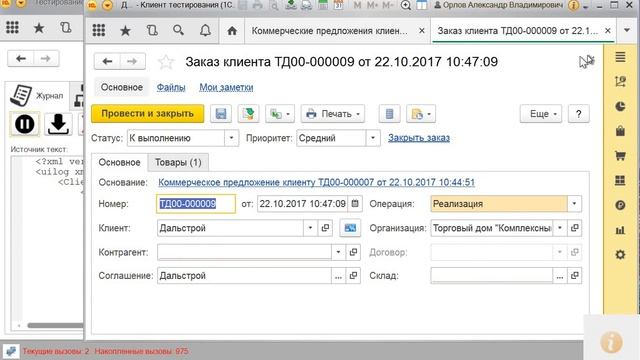Click download arrow in background testing window
640x360 pixels.
pos(58,124)
